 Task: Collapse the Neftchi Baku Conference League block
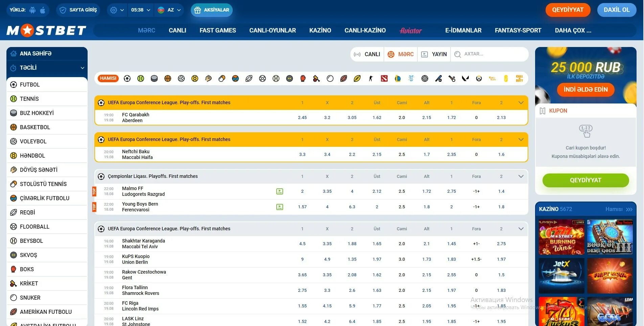(521, 139)
